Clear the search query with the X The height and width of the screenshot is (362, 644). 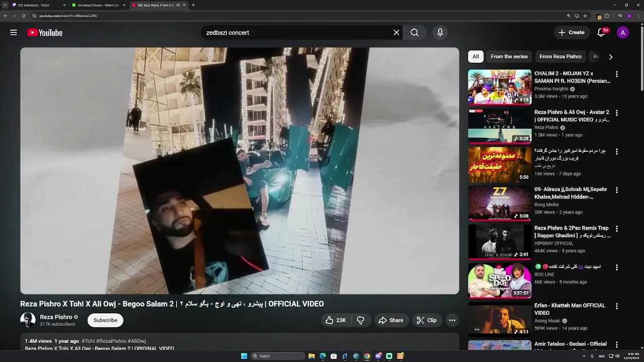396,33
